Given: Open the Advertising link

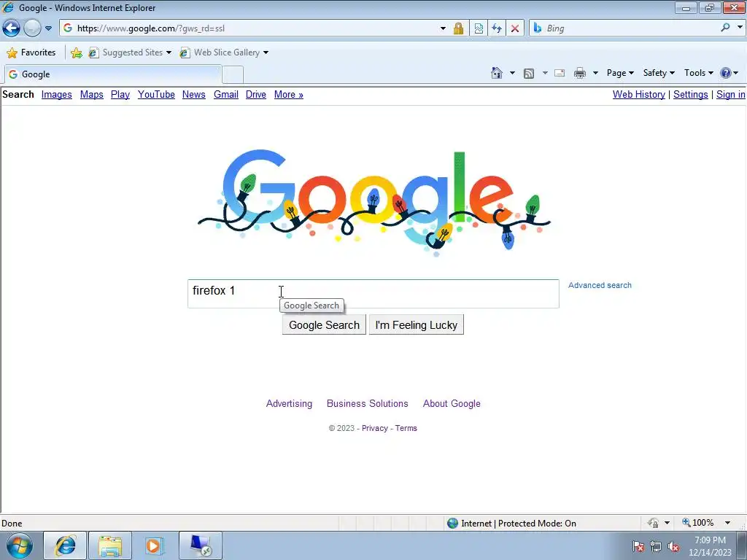Looking at the screenshot, I should click(x=289, y=403).
